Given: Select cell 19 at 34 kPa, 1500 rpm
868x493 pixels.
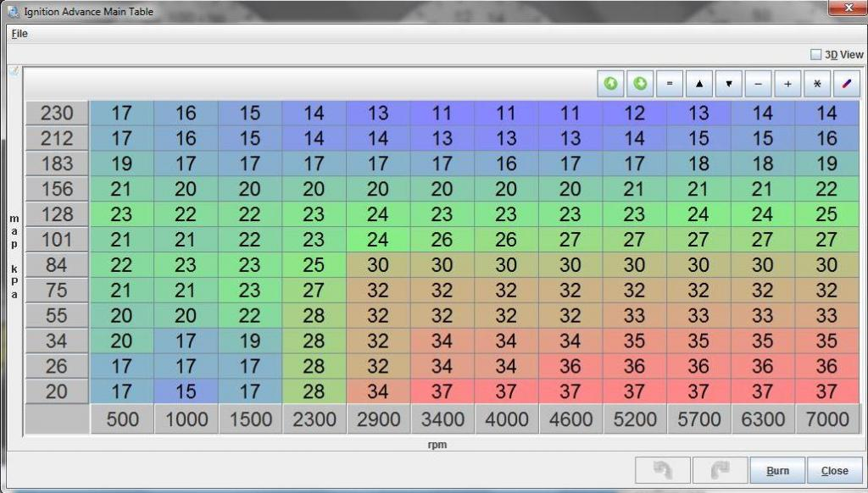Looking at the screenshot, I should click(250, 341).
